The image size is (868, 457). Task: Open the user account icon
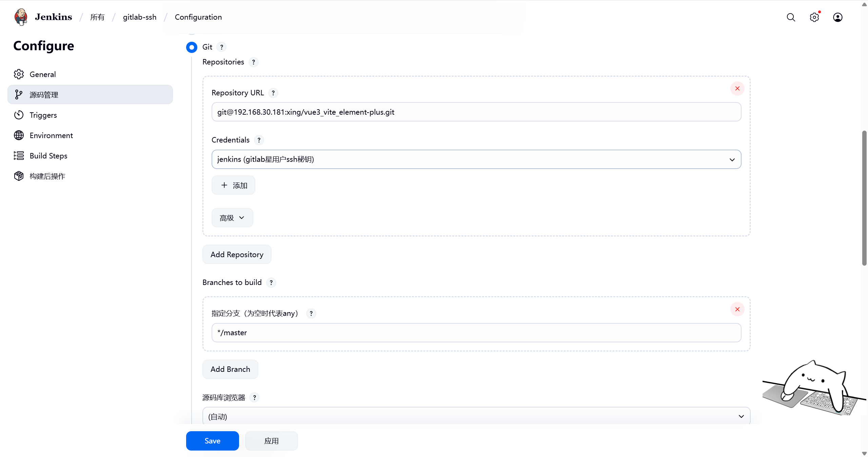(837, 17)
